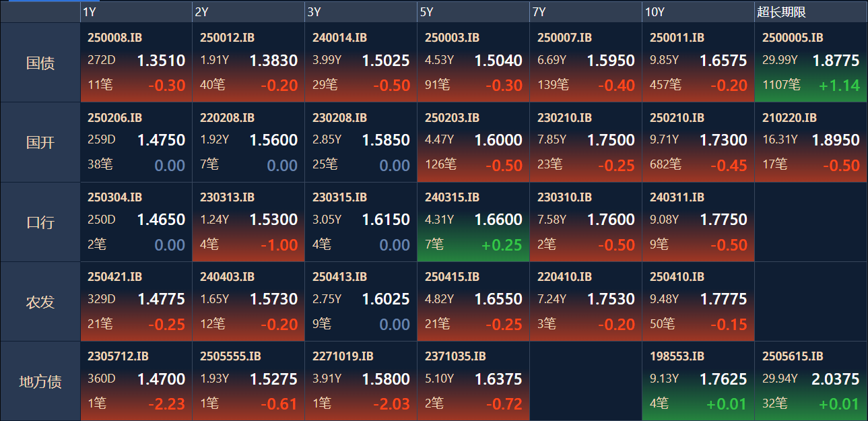Image resolution: width=868 pixels, height=421 pixels.
Task: Open bond code 2271019.IB
Action: point(343,356)
